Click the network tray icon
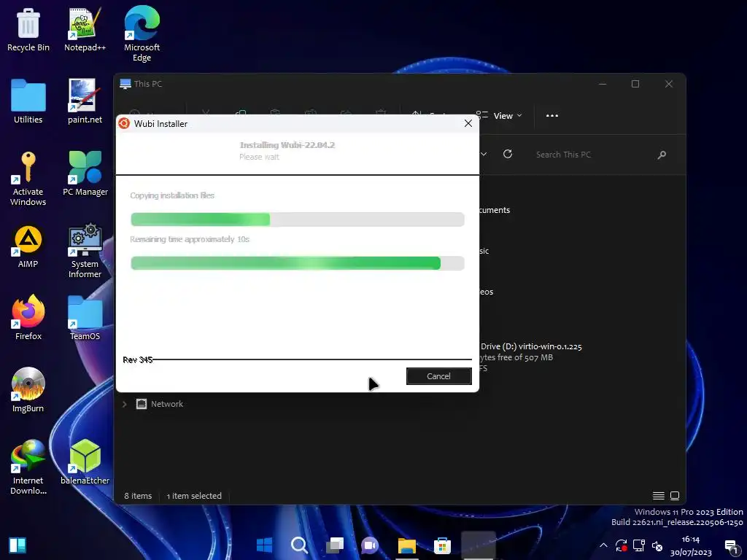 coord(639,545)
